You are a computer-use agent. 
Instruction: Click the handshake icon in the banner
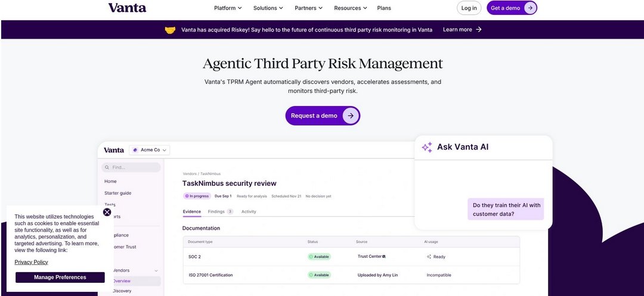click(170, 30)
